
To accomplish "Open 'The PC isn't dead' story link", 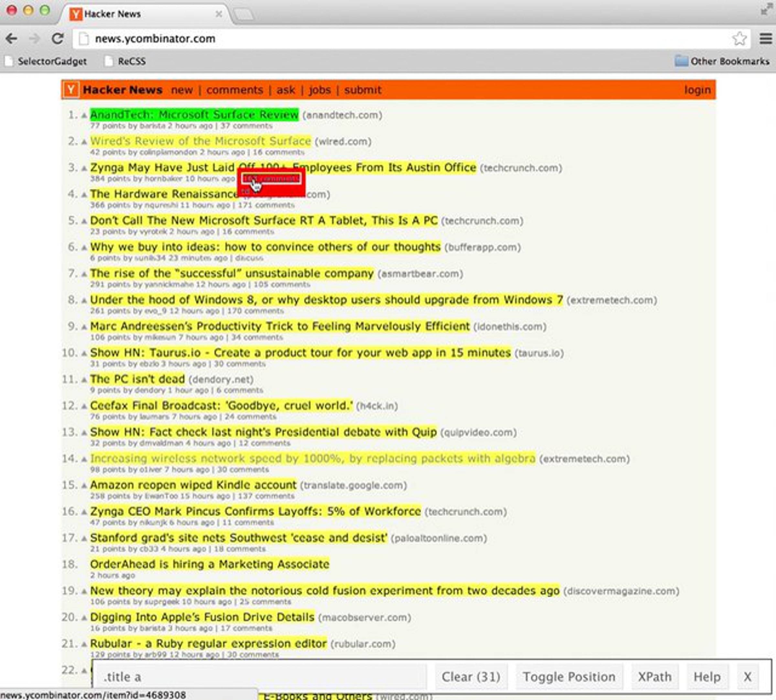I will [137, 379].
